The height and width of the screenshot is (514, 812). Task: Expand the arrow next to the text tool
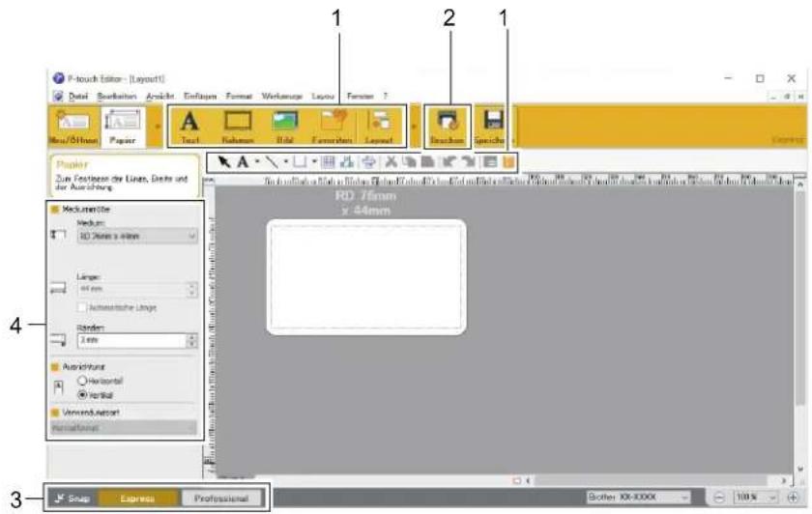257,162
